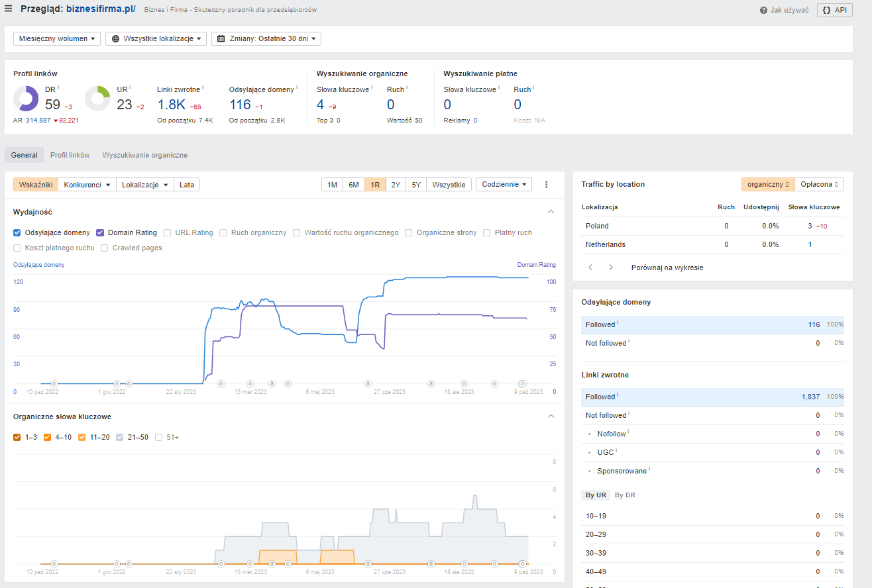Image resolution: width=872 pixels, height=588 pixels.
Task: Click the info icon next to DR
Action: coord(58,87)
